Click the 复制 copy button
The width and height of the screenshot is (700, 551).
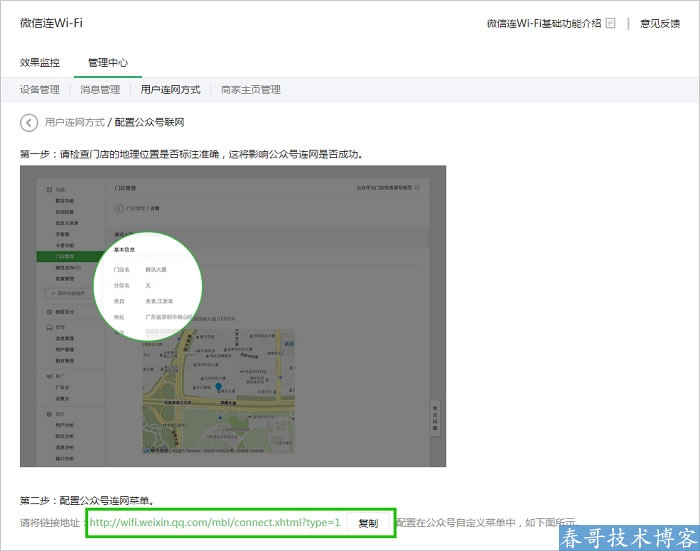point(368,523)
